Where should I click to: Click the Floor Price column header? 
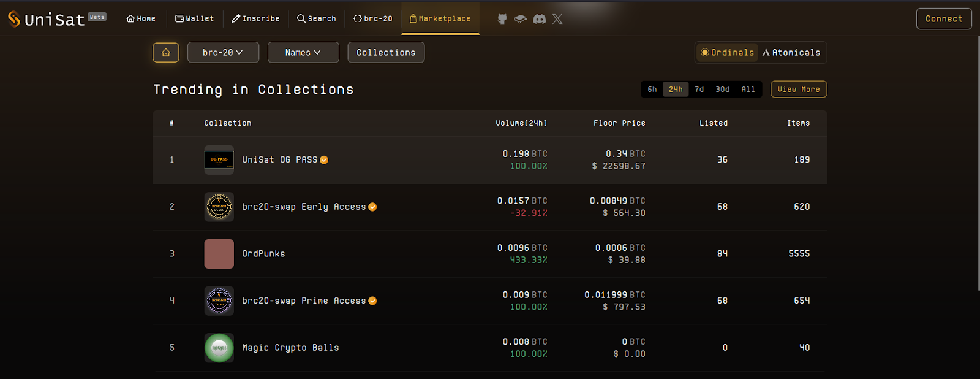pyautogui.click(x=619, y=123)
